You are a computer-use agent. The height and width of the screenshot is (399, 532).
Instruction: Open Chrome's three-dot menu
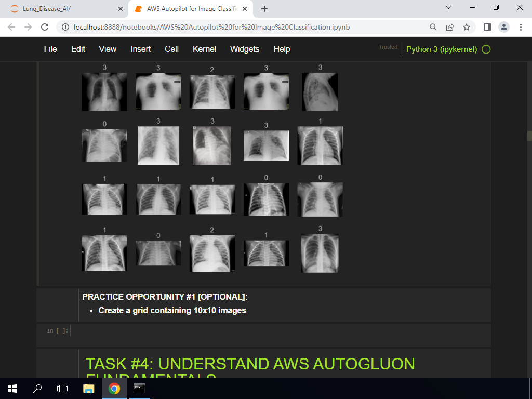coord(521,27)
